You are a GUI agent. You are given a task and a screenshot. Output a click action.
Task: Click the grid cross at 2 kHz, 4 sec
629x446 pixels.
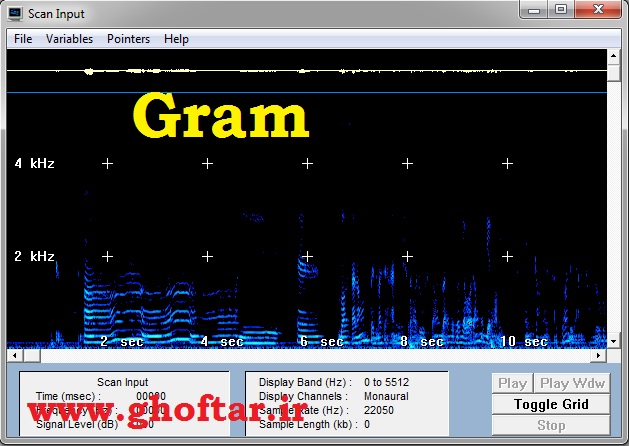(x=207, y=256)
